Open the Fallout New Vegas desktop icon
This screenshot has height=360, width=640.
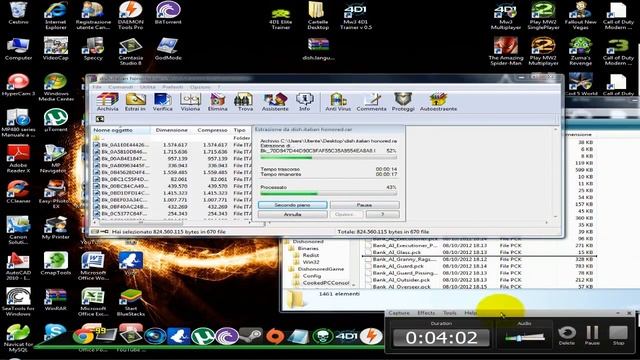coord(580,16)
